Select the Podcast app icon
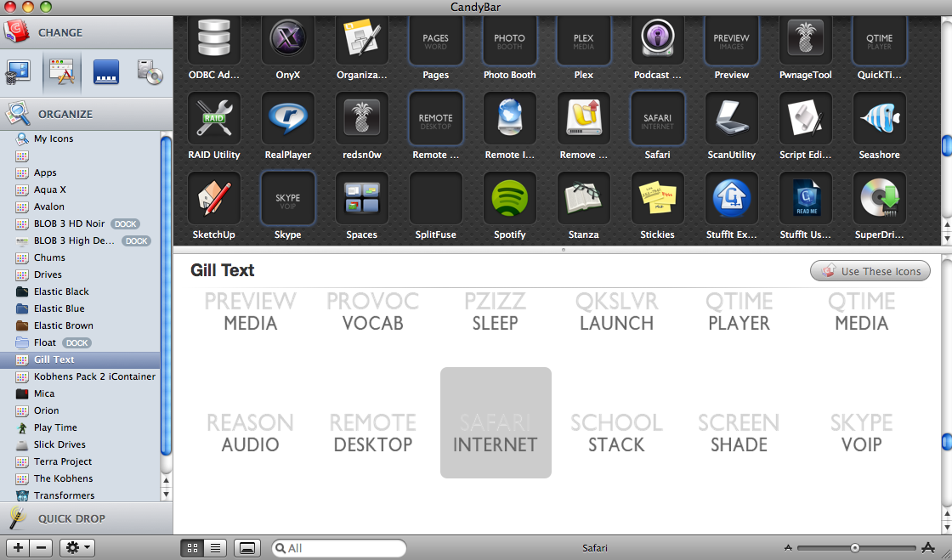The width and height of the screenshot is (952, 560). pyautogui.click(x=658, y=38)
